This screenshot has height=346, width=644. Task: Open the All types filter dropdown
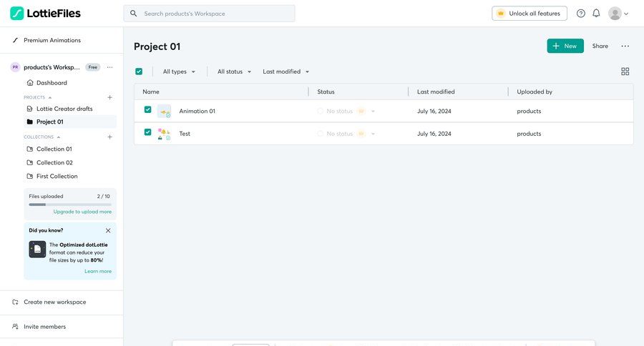(x=179, y=71)
